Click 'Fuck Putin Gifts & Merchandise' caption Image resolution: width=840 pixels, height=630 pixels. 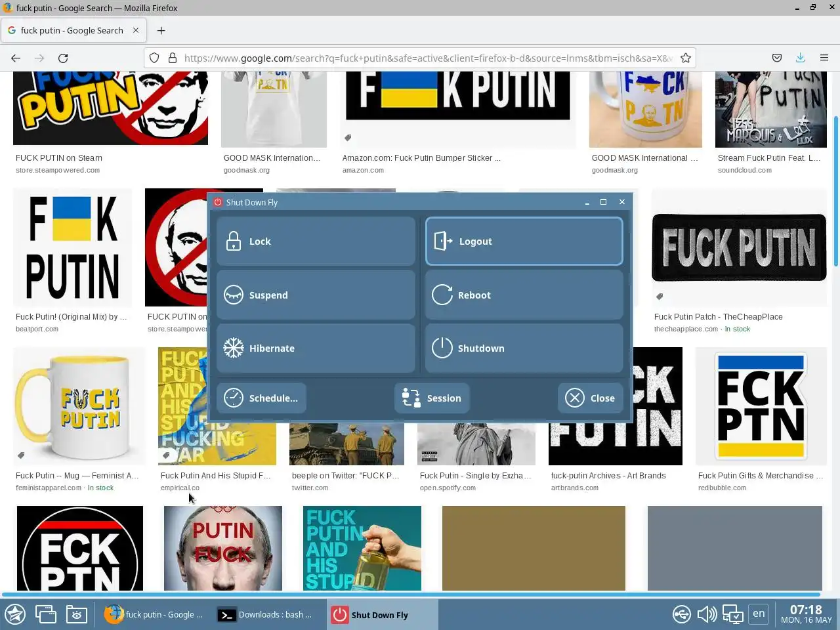click(x=761, y=476)
